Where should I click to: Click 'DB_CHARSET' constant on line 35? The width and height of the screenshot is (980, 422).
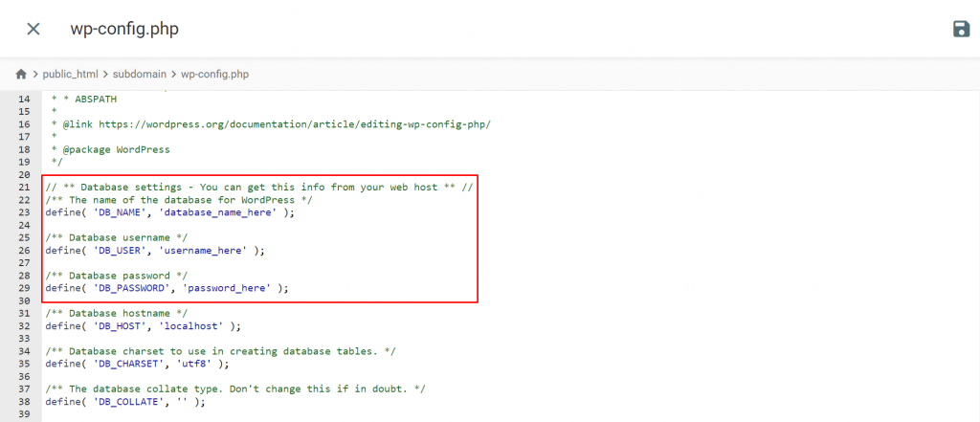click(129, 364)
